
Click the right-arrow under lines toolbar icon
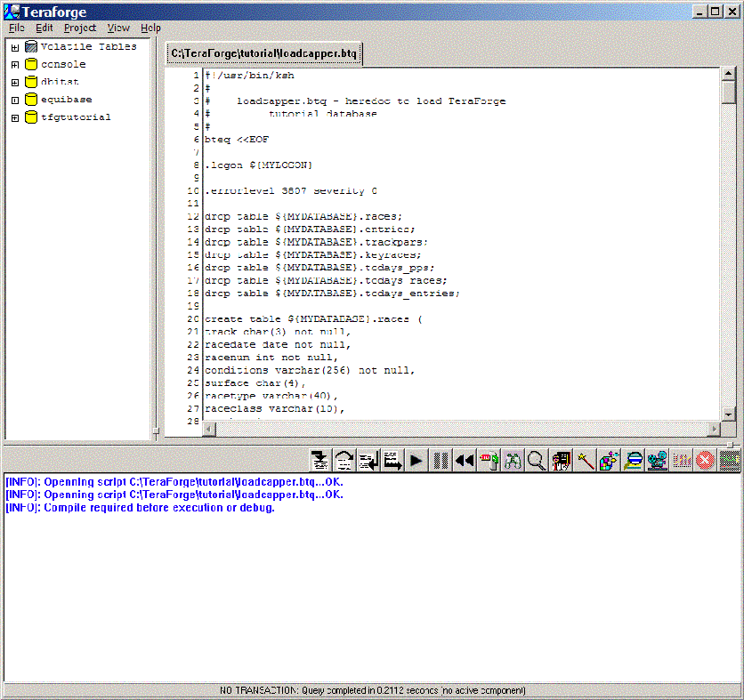tap(392, 460)
